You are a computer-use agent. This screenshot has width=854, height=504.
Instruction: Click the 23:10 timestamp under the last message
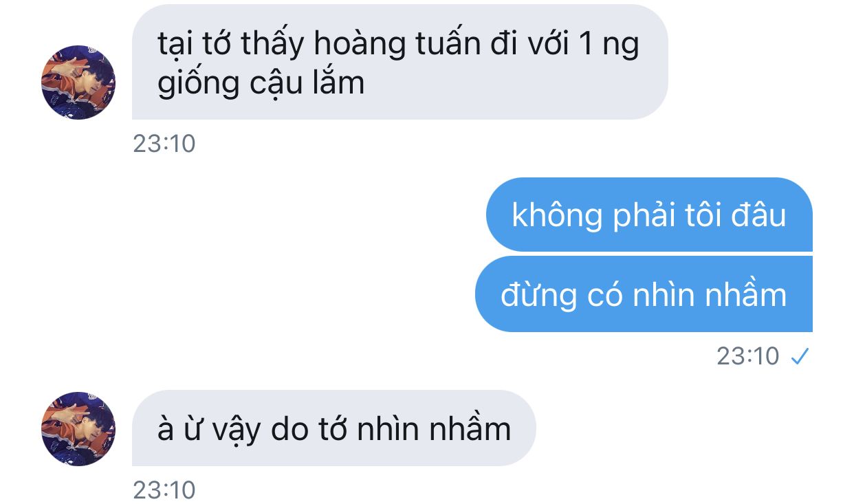pyautogui.click(x=164, y=490)
